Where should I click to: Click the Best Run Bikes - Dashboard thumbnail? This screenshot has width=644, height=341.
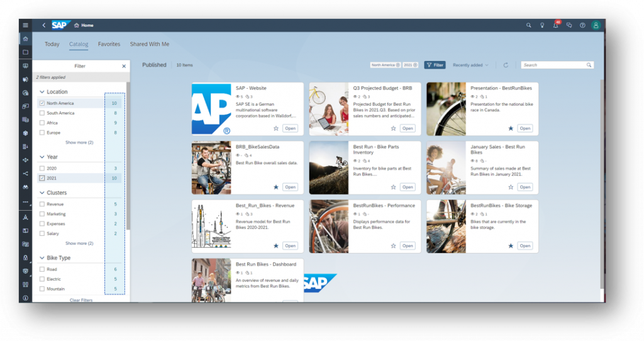pos(211,281)
